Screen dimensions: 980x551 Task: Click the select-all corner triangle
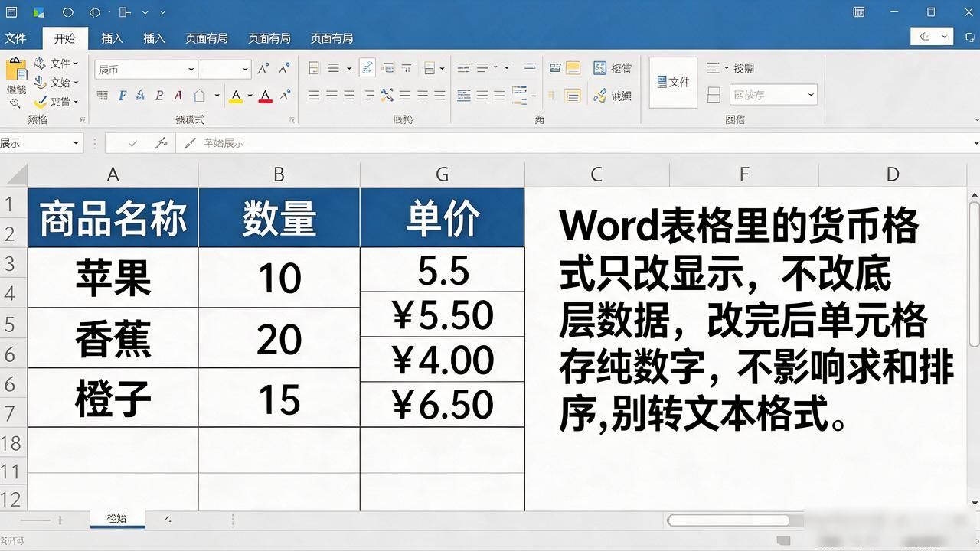pos(15,175)
